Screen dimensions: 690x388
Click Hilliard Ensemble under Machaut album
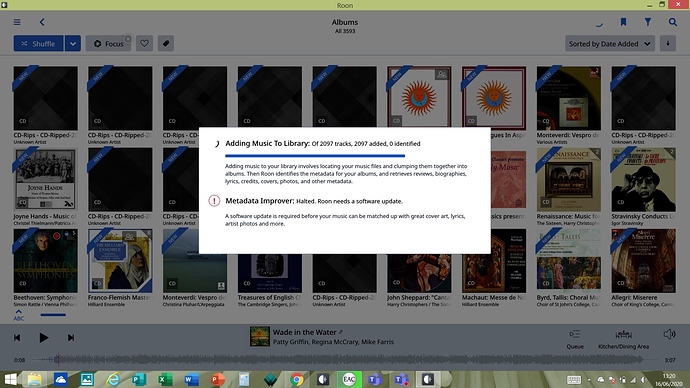point(480,304)
